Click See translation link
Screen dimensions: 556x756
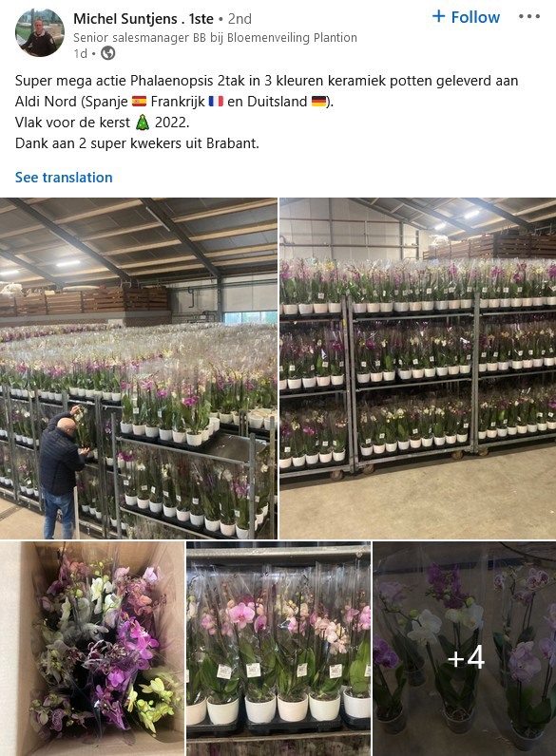point(64,178)
